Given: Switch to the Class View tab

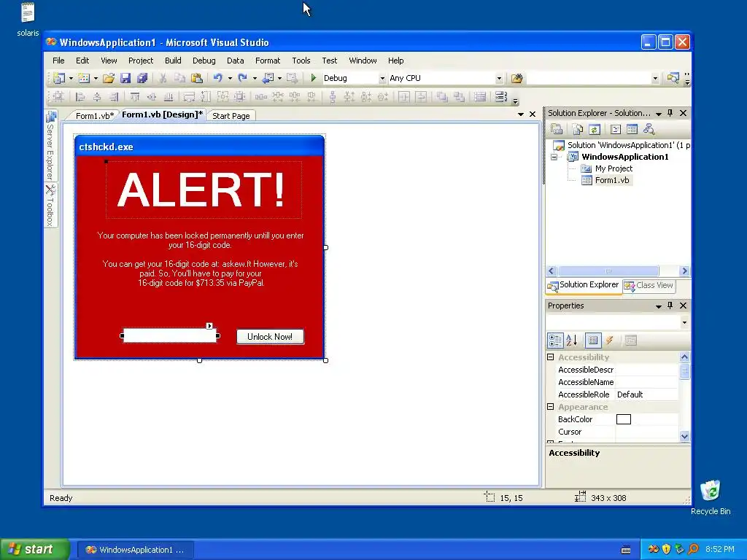Looking at the screenshot, I should [649, 285].
